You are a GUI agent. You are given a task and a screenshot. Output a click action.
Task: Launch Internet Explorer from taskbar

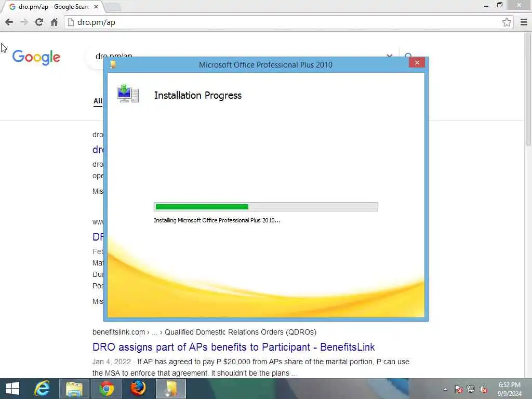pos(43,389)
